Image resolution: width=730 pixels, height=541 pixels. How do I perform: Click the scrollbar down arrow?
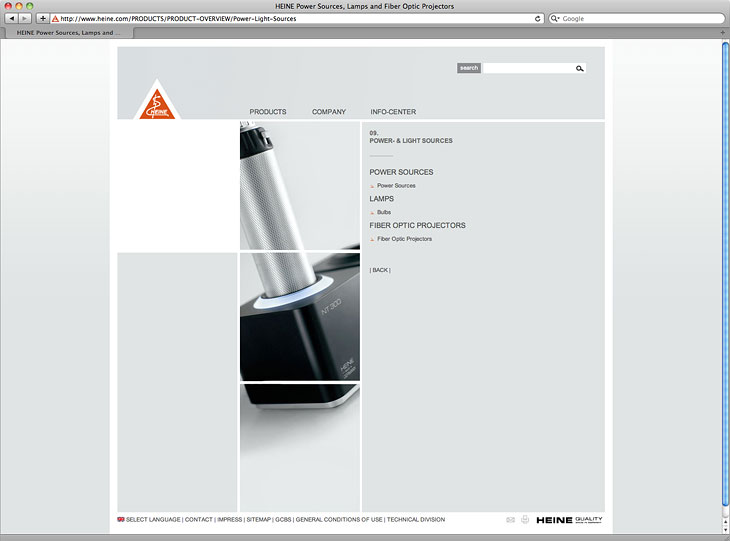[725, 530]
